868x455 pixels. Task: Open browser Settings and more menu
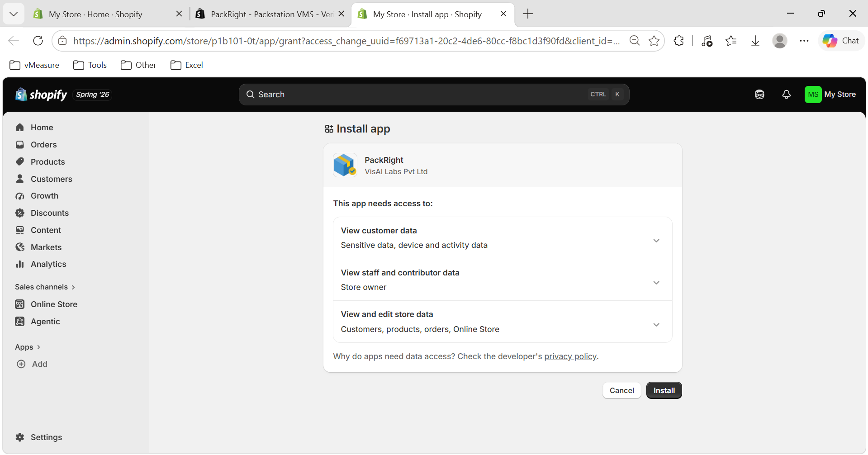804,41
